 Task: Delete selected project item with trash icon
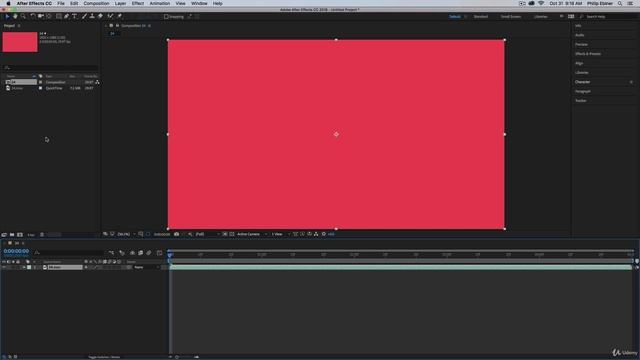click(42, 235)
